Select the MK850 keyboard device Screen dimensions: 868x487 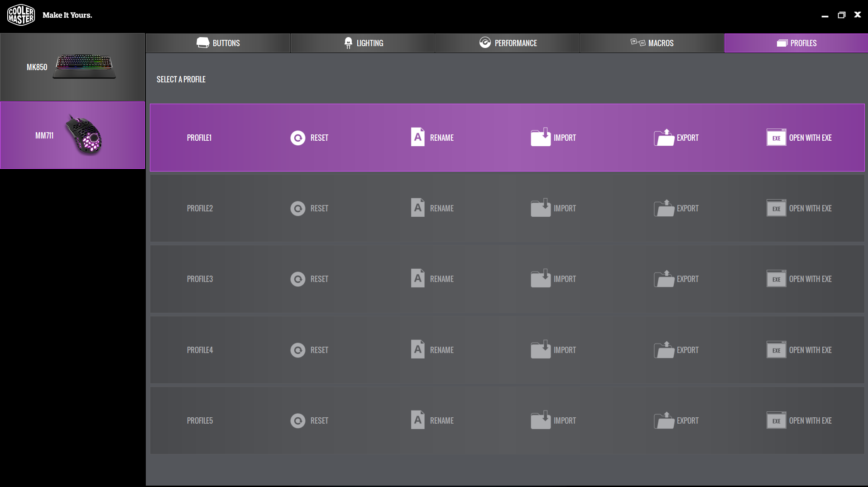(x=72, y=67)
